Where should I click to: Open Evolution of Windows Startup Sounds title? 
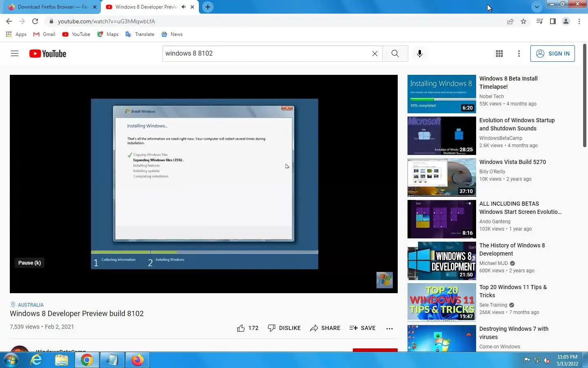click(x=517, y=124)
